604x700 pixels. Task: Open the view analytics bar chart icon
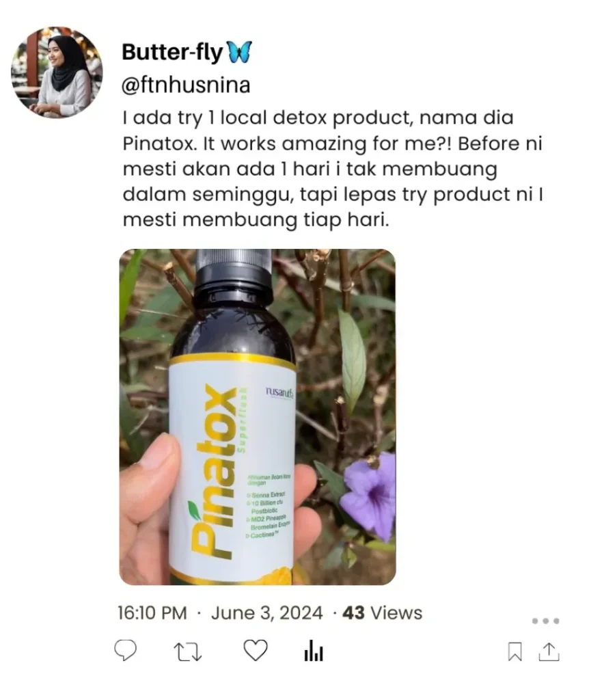(x=314, y=651)
